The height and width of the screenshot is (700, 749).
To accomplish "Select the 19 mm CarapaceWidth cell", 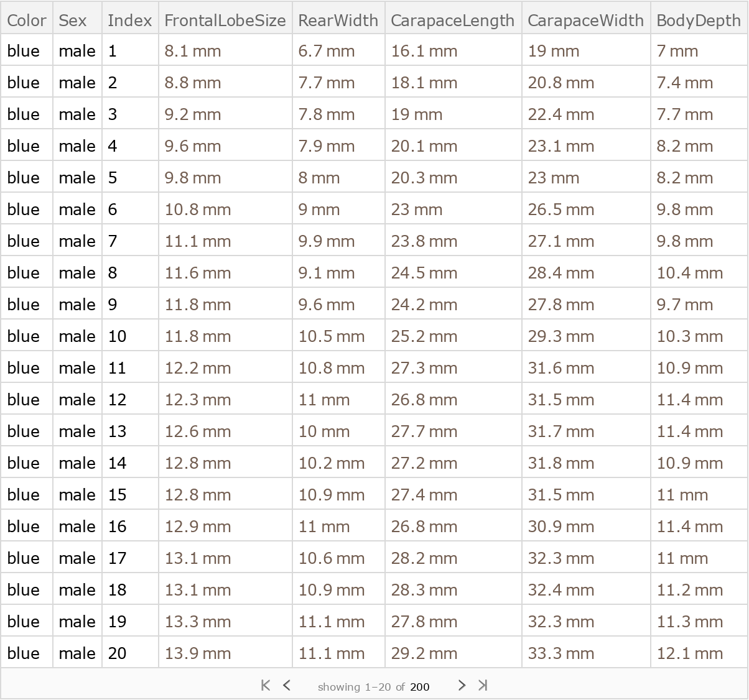I will (554, 51).
